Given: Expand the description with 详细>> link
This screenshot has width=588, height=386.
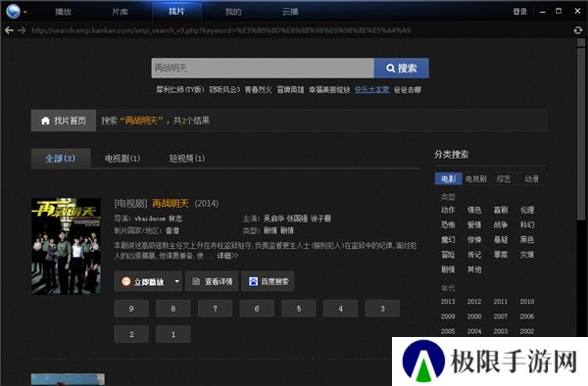Looking at the screenshot, I should pyautogui.click(x=227, y=256).
